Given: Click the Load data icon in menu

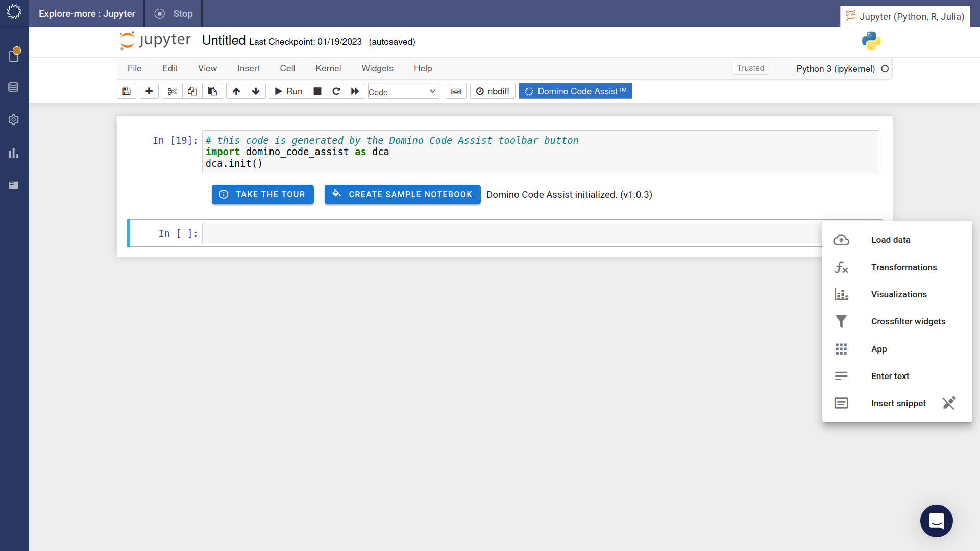Looking at the screenshot, I should tap(842, 239).
